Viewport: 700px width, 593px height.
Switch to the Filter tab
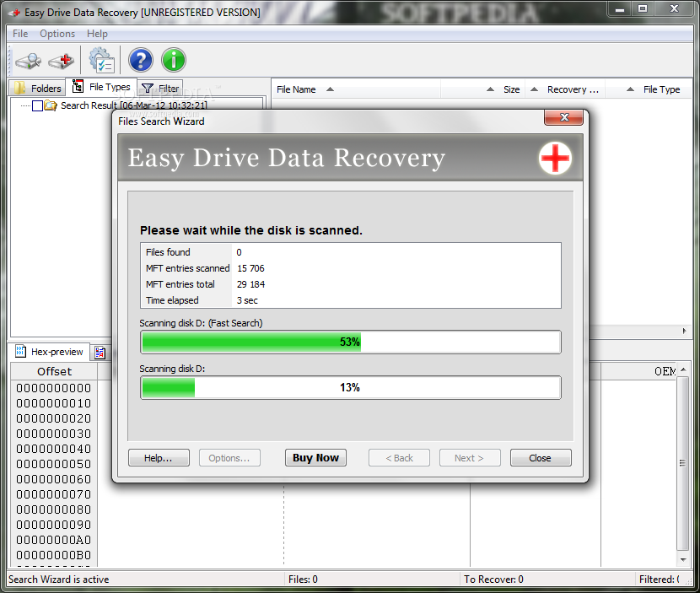pyautogui.click(x=160, y=89)
